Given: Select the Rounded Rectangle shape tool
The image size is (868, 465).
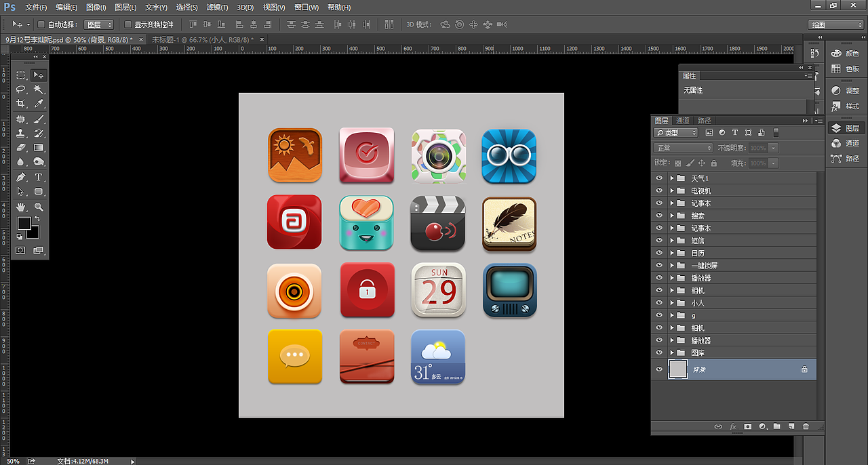Looking at the screenshot, I should pos(39,191).
